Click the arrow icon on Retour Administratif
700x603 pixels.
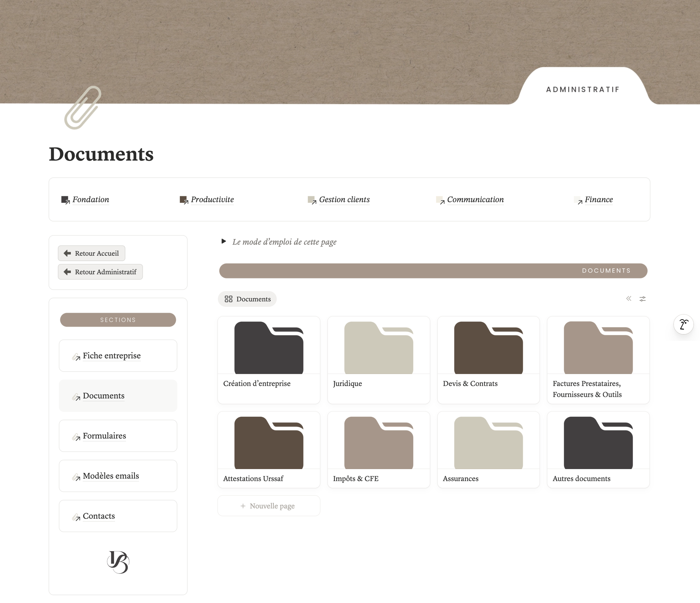(x=67, y=272)
